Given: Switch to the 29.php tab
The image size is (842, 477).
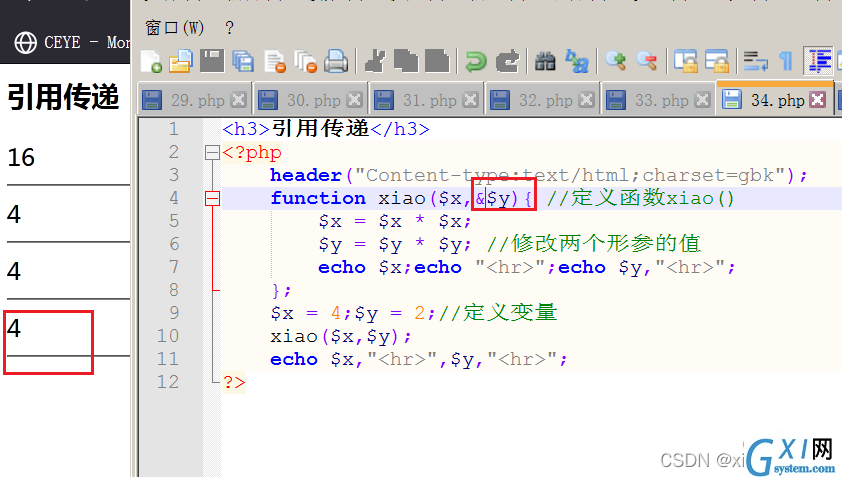Looking at the screenshot, I should coord(194,100).
